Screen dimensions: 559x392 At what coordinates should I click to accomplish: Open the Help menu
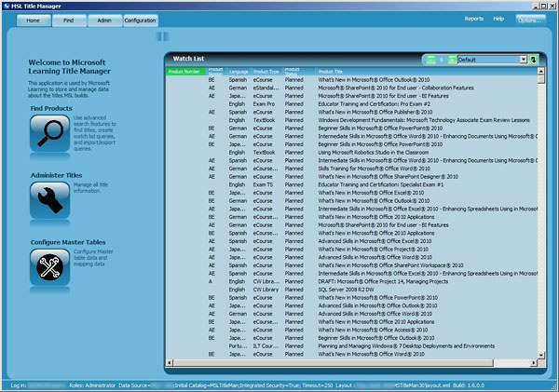pos(498,19)
